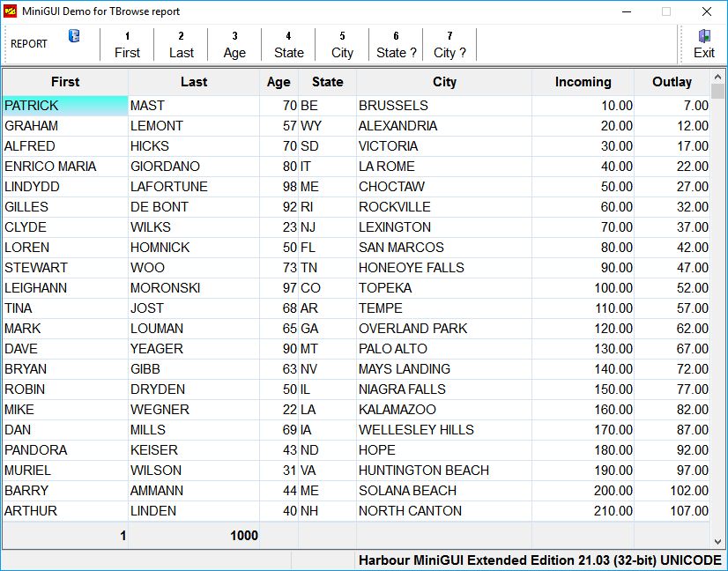Select city cell NIAGRA FALLS

point(444,389)
